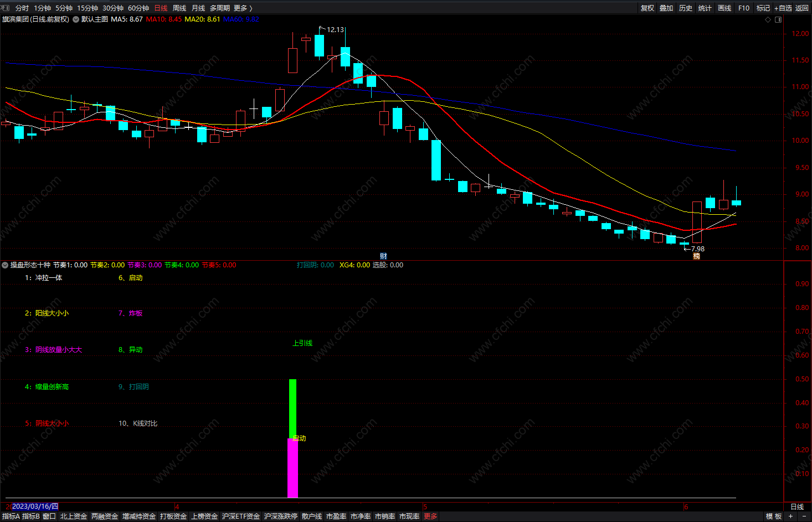The height and width of the screenshot is (522, 812).
Task: Click the magenta signal bar in indicator pane
Action: (x=292, y=468)
